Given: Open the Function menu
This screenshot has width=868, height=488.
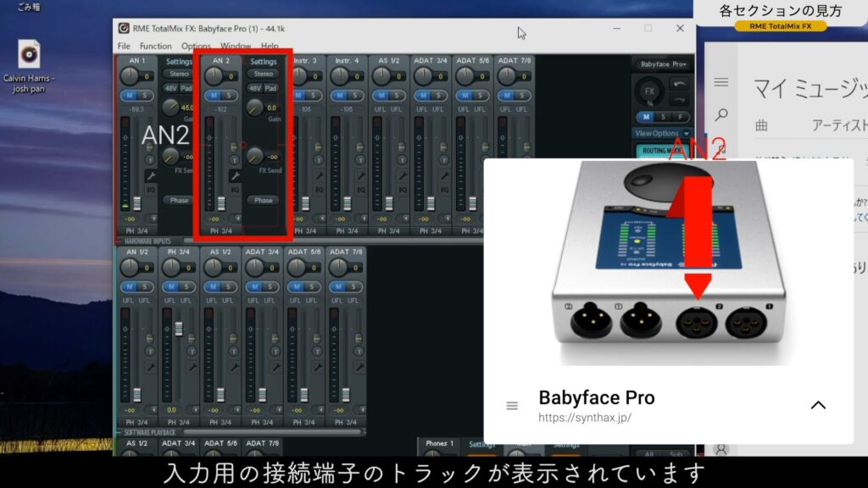Looking at the screenshot, I should tap(156, 46).
